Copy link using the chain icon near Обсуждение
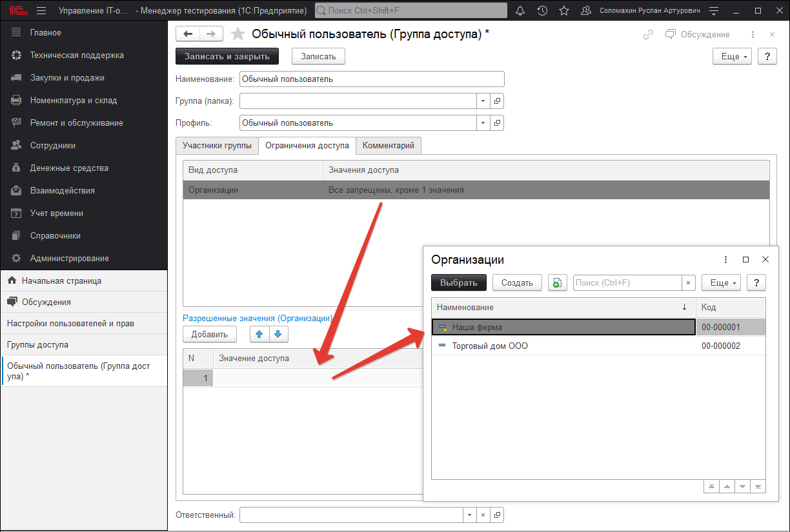The image size is (790, 532). tap(647, 34)
